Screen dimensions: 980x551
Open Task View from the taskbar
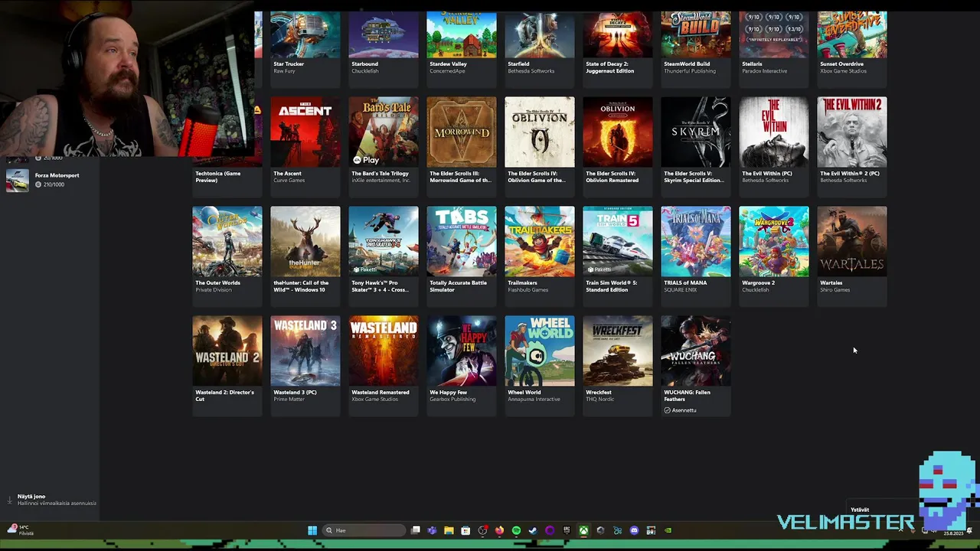point(416,530)
